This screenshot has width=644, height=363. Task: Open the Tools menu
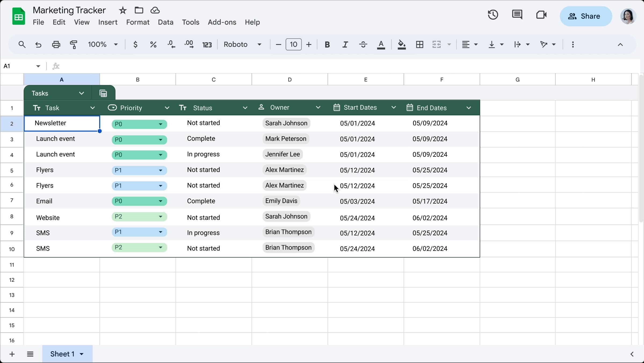191,22
